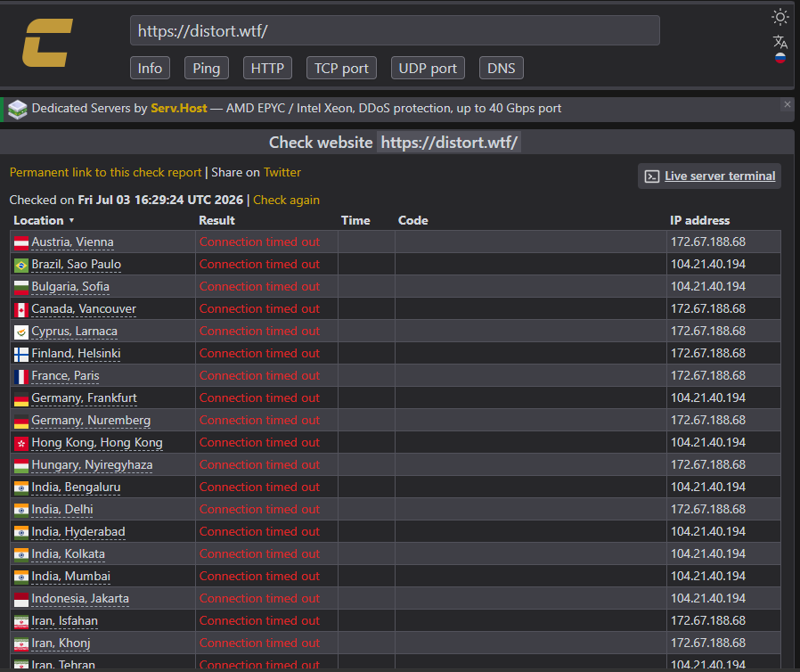Image resolution: width=800 pixels, height=672 pixels.
Task: Click the Cyprus flag icon
Action: [x=20, y=332]
